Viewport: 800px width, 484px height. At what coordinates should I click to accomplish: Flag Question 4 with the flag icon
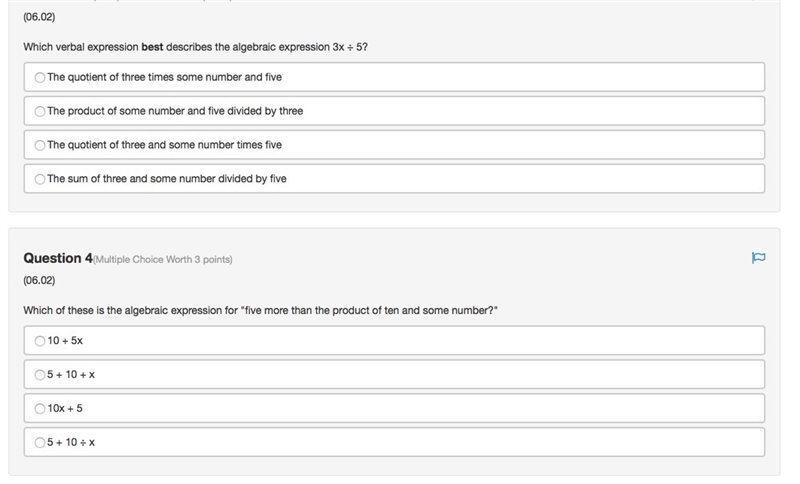(758, 258)
